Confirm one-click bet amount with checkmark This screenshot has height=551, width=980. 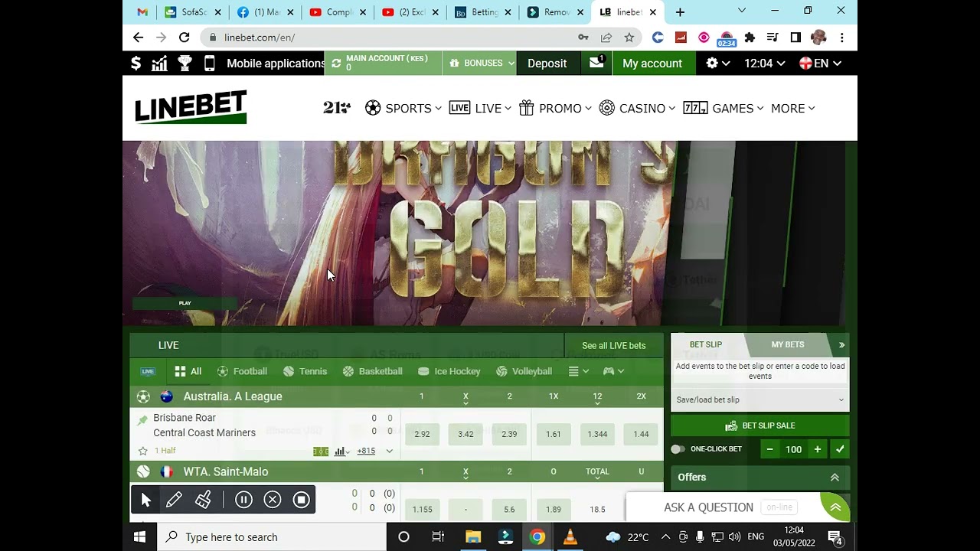coord(840,449)
